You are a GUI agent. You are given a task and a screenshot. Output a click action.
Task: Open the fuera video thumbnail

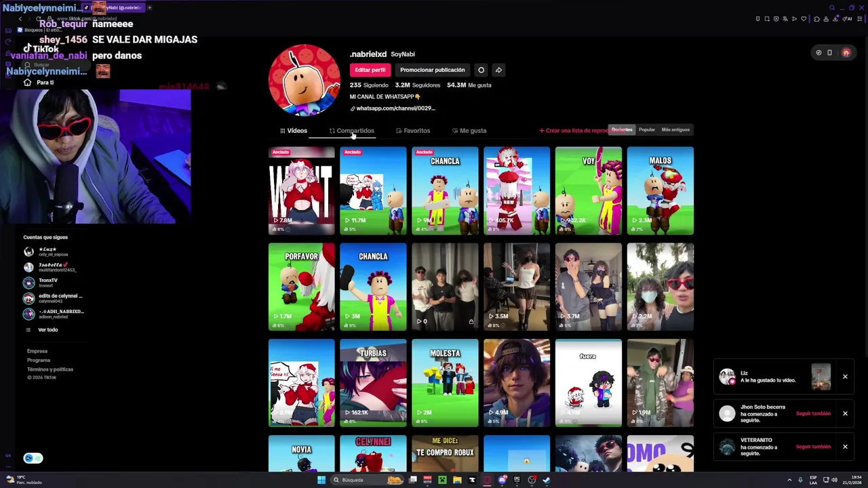pos(589,383)
